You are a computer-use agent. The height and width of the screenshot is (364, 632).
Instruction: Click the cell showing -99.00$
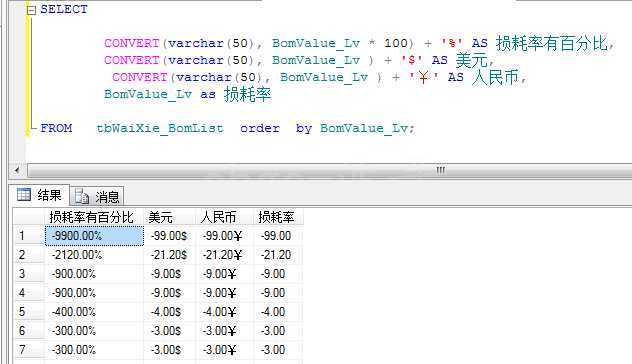pos(169,236)
